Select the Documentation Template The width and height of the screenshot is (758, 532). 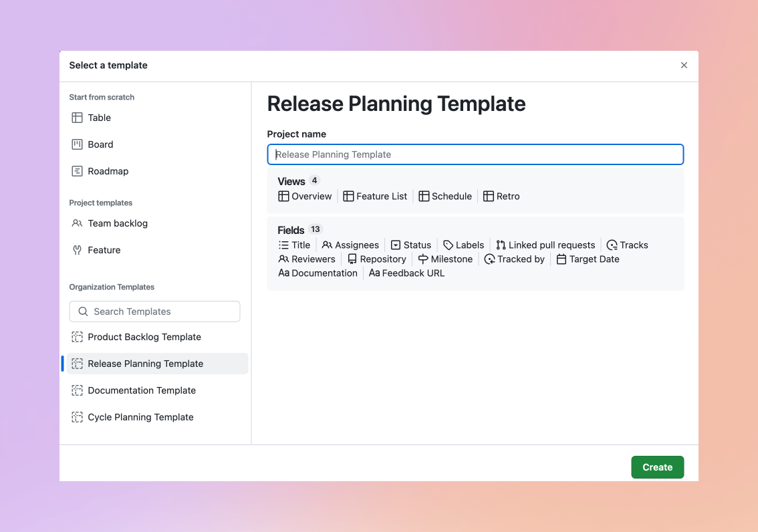(142, 390)
